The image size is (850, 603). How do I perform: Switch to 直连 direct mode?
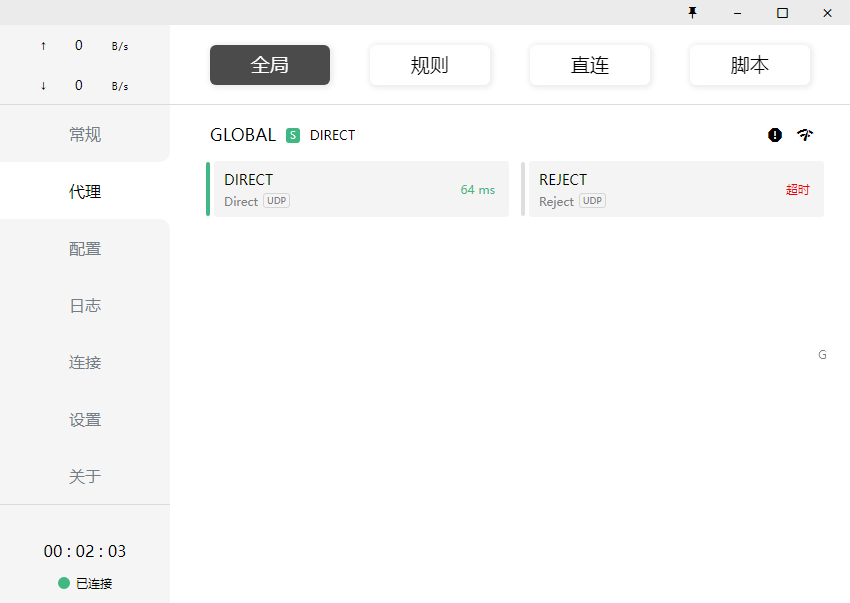(590, 65)
